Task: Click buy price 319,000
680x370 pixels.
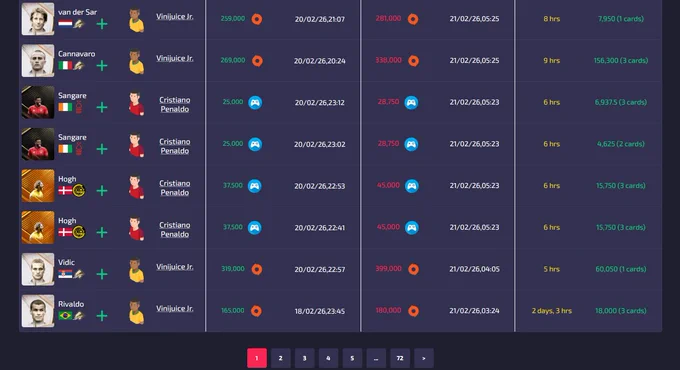Action: click(233, 269)
